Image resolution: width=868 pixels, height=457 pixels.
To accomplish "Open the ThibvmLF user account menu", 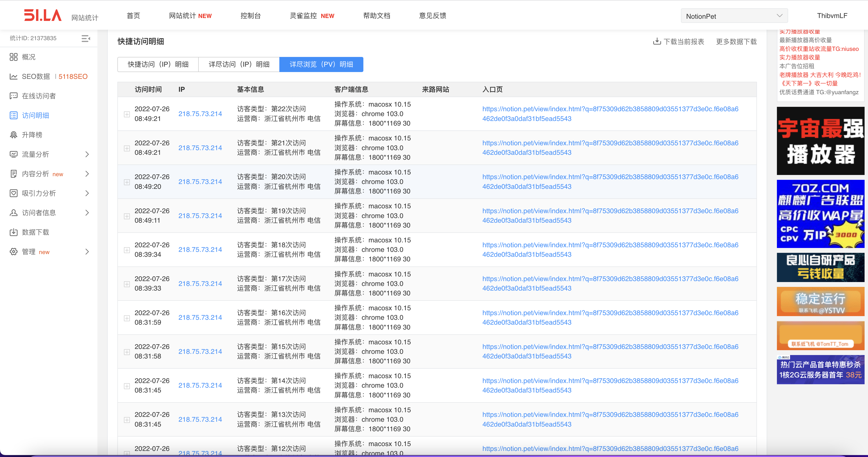I will [832, 16].
